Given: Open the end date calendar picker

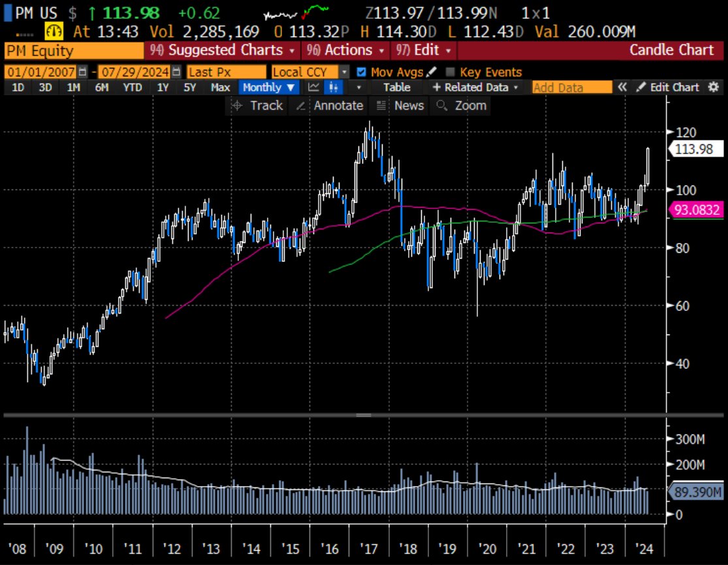Looking at the screenshot, I should coord(176,72).
